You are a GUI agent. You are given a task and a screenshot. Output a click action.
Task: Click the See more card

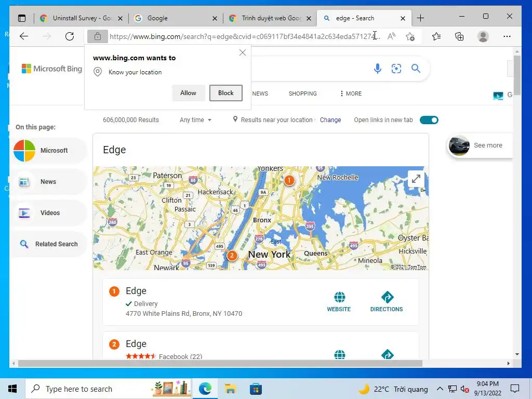(479, 145)
